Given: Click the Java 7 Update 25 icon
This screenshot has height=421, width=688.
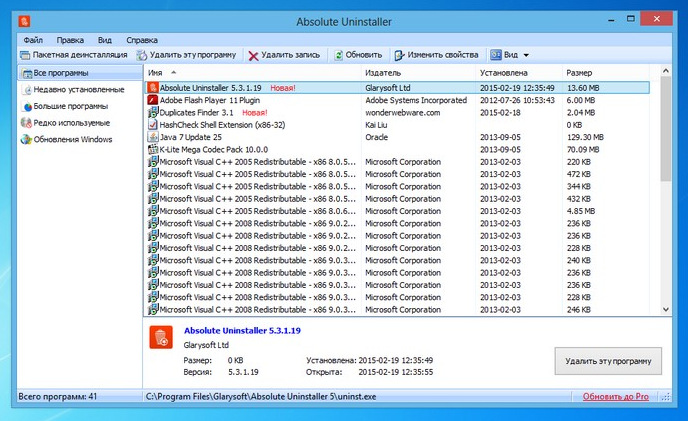Looking at the screenshot, I should click(x=153, y=137).
